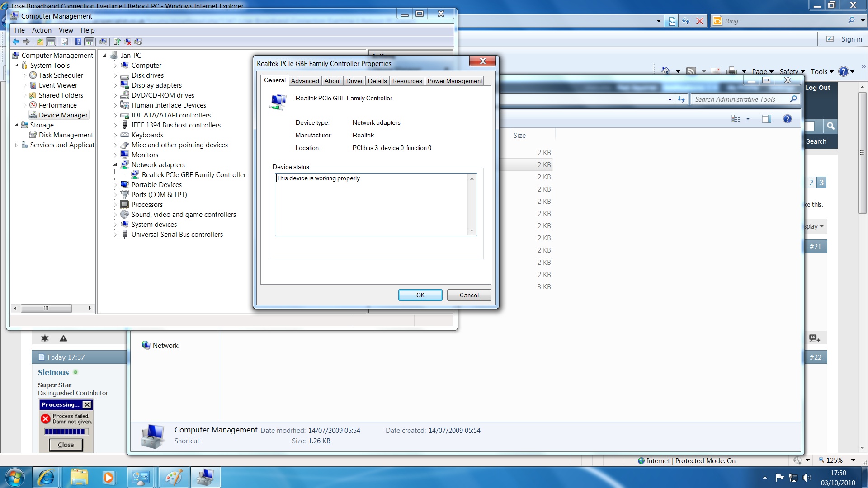Switch to the Advanced tab in Realtek properties
Screen dimensions: 868x488
305,81
